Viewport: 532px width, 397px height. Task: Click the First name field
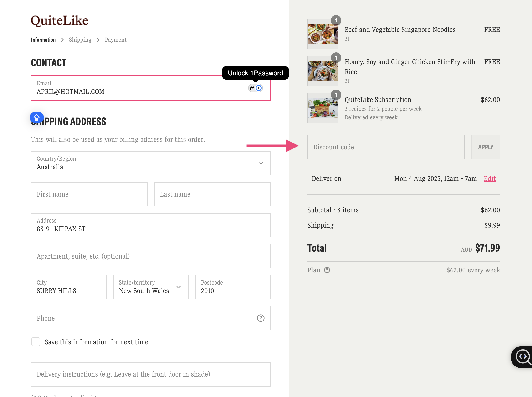[89, 194]
